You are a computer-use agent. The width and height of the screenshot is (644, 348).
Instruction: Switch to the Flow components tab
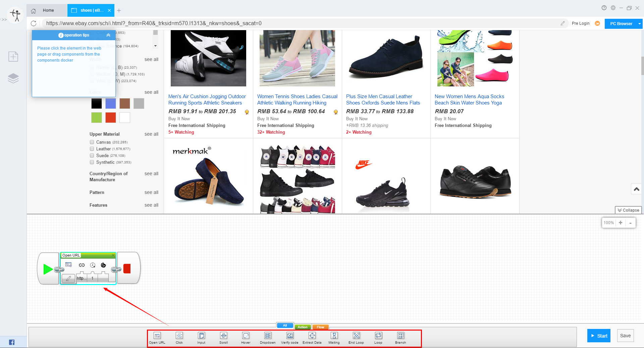(320, 327)
